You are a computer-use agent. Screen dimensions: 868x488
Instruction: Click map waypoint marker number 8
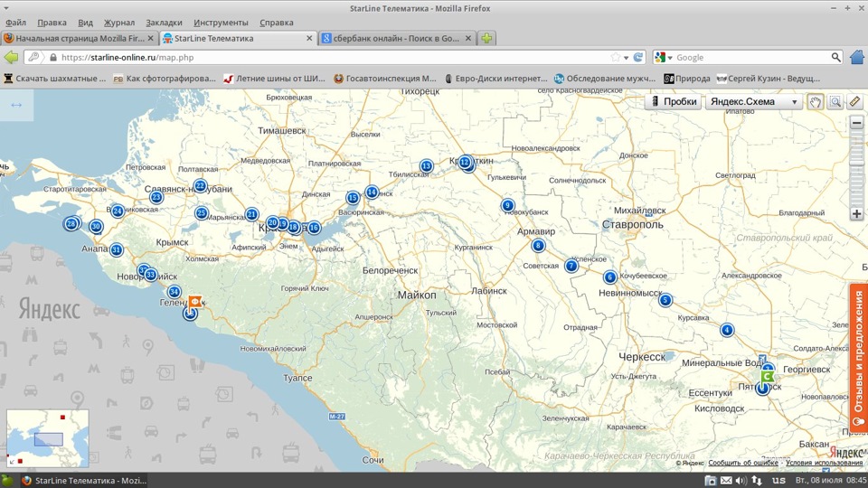point(538,245)
